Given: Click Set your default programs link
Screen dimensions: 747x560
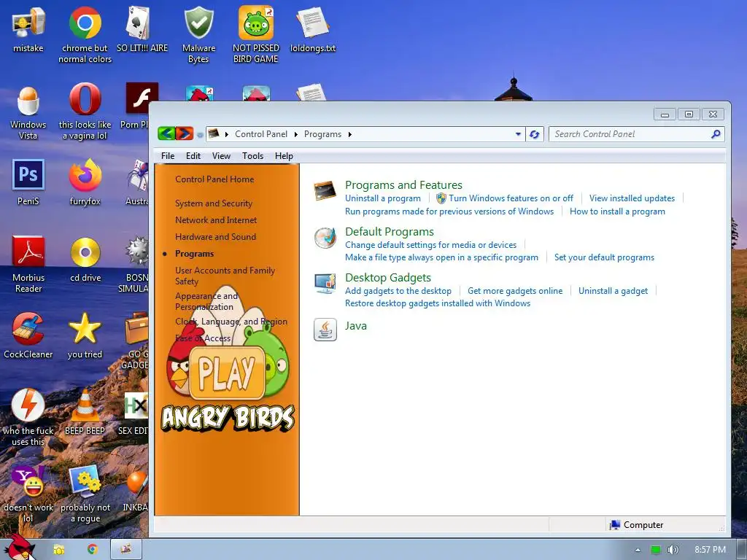Looking at the screenshot, I should (604, 257).
